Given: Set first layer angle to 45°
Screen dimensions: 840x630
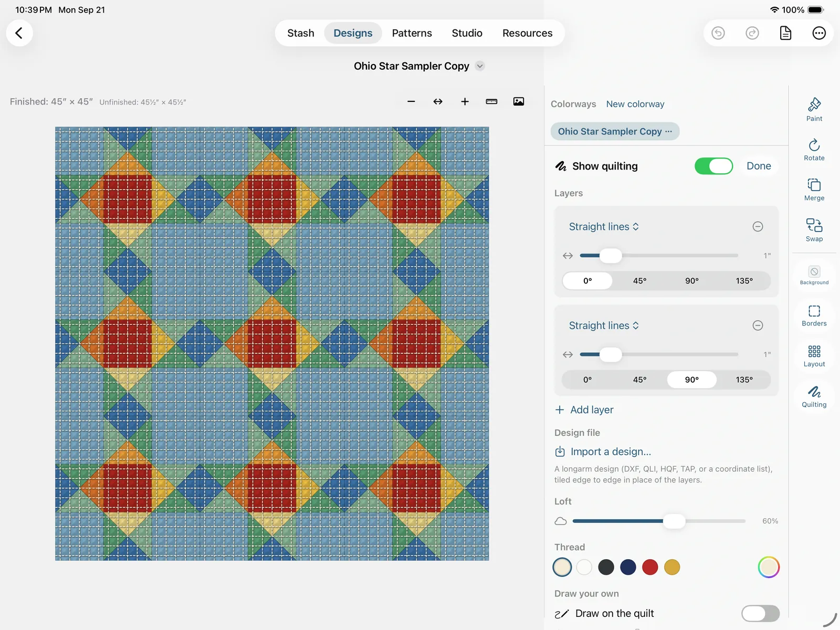Looking at the screenshot, I should 639,281.
